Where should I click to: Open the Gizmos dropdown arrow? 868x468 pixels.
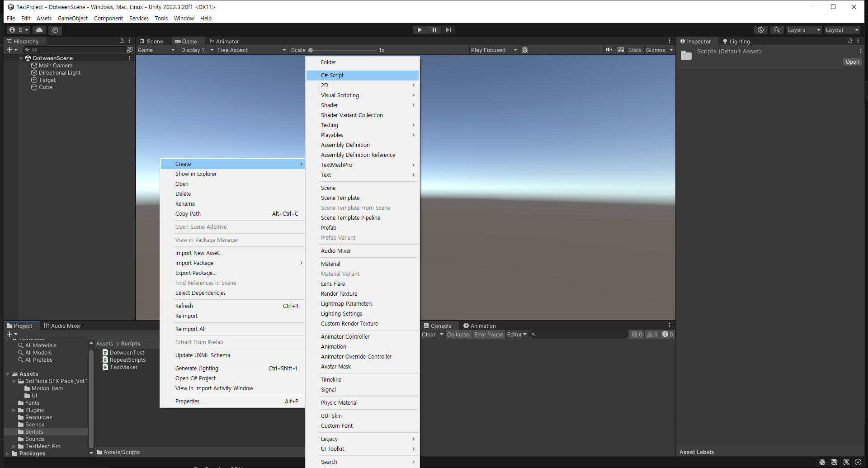click(671, 50)
